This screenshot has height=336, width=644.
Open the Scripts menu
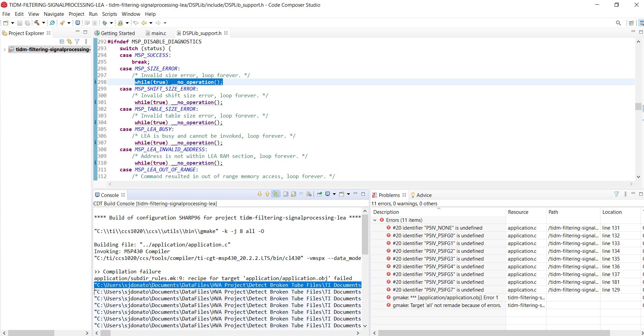click(x=109, y=14)
